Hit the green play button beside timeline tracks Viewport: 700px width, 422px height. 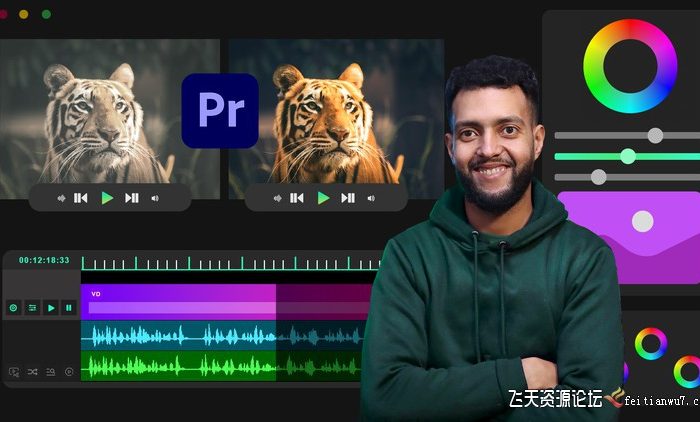[51, 308]
